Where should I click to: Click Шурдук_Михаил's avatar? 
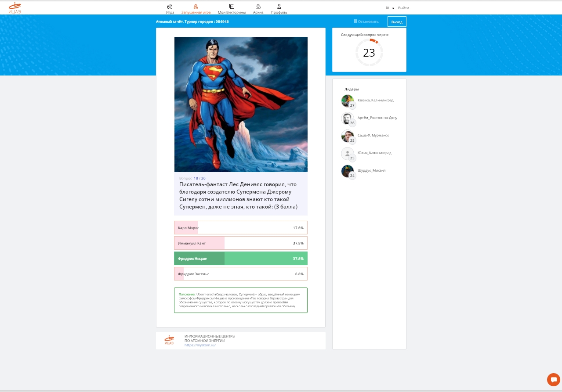[x=348, y=171]
